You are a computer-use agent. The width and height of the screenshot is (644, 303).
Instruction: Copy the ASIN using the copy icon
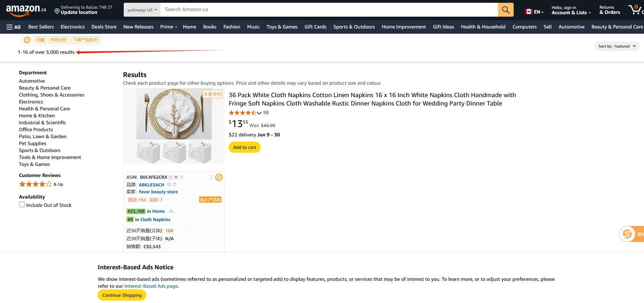click(171, 177)
